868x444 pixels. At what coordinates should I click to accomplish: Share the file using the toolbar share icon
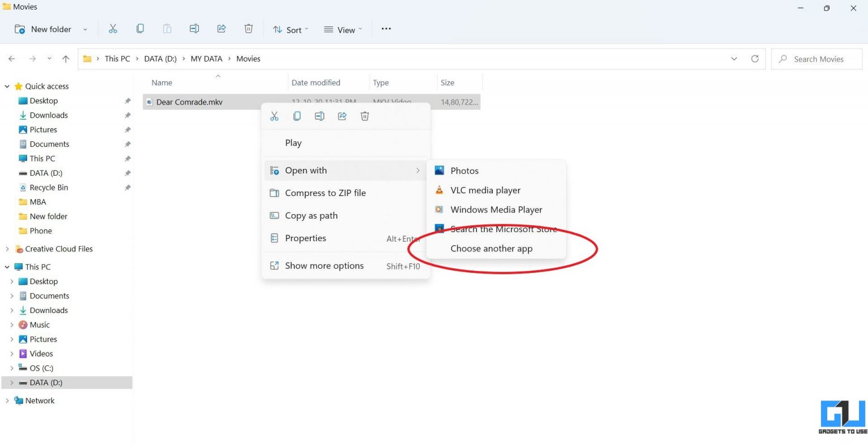221,28
